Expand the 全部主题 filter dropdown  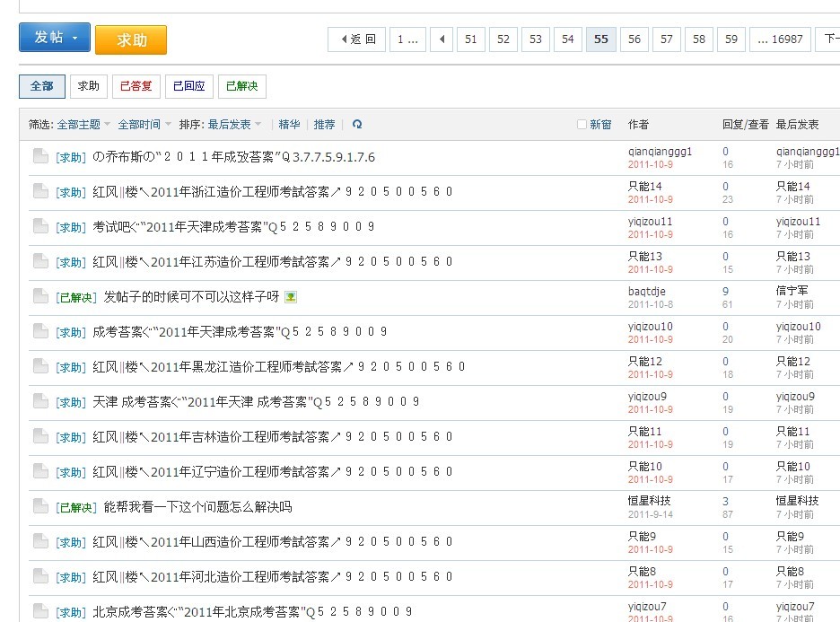click(83, 125)
